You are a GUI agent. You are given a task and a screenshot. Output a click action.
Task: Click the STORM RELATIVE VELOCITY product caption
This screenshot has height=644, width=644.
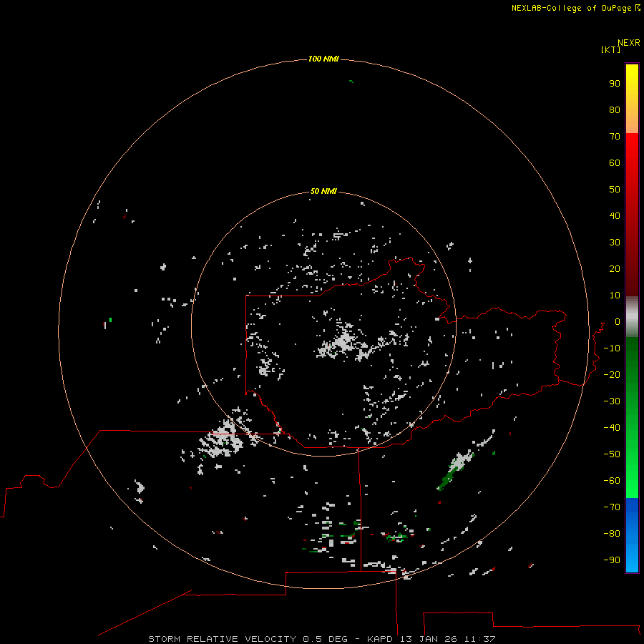pos(322,639)
